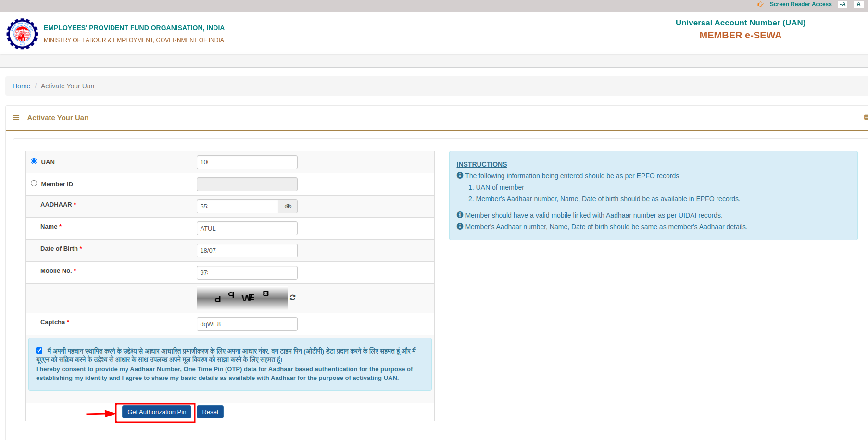Click the 'AADHAAR' field label
The image size is (868, 440).
56,205
